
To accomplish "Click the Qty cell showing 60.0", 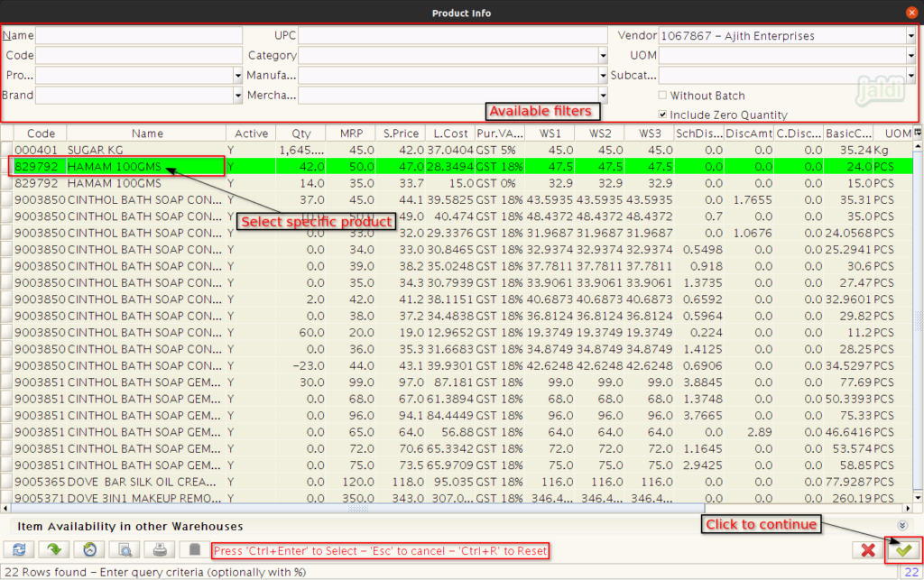I will 300,332.
